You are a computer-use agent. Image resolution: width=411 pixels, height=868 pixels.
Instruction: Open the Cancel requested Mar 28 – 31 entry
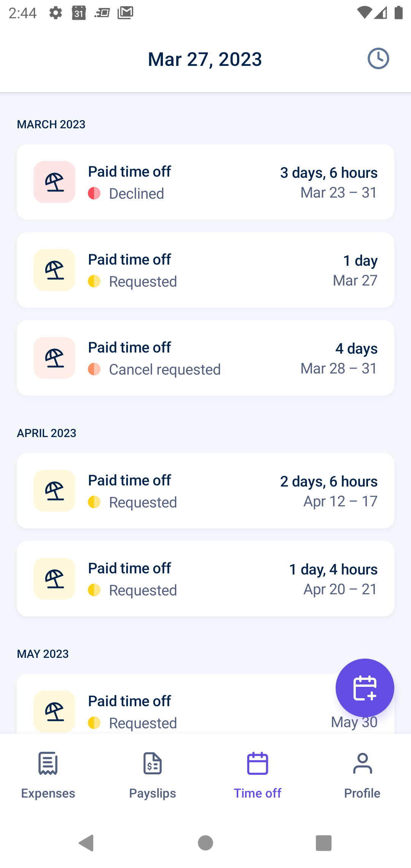coord(205,358)
